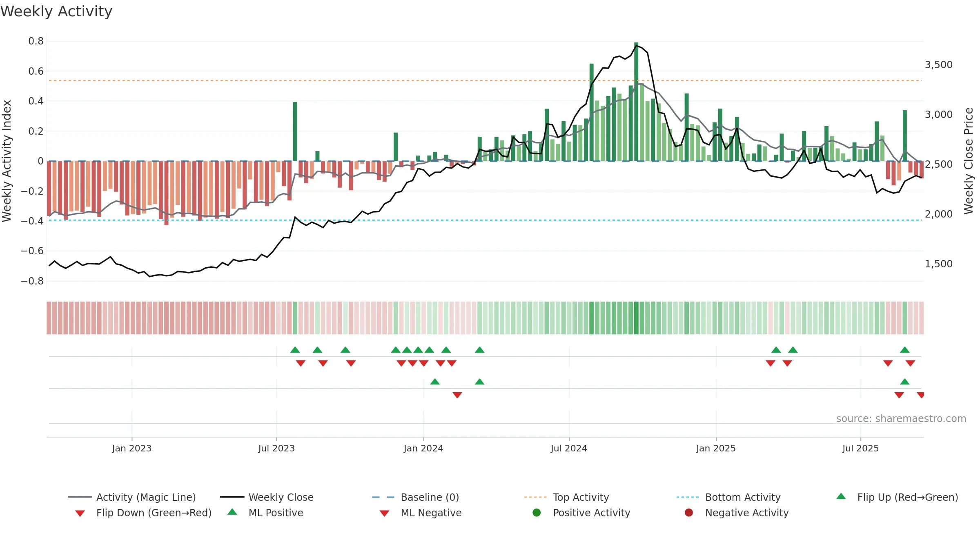Screen dimensions: 980x551
Task: Click the 1,500 price axis label
Action: (x=939, y=264)
